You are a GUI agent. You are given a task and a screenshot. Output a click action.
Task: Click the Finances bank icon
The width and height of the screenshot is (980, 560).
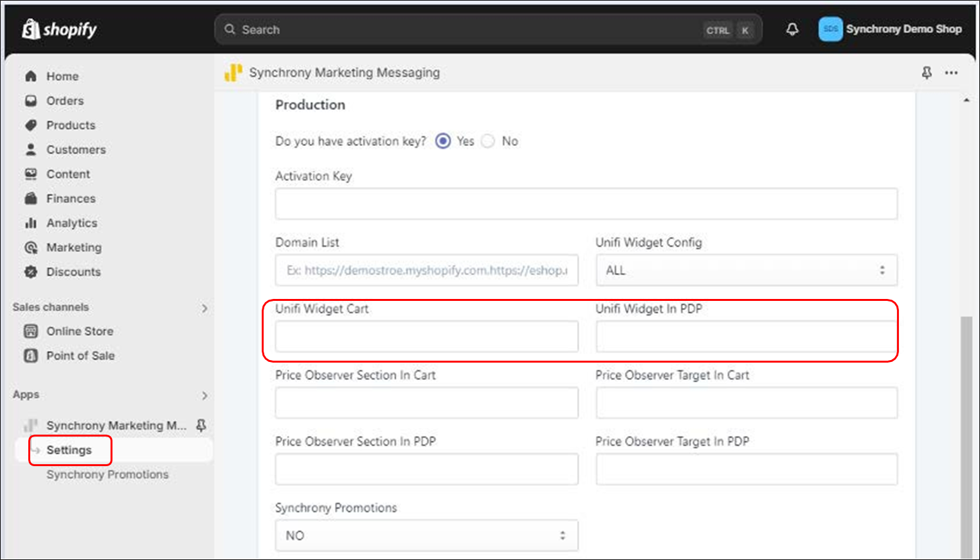click(x=31, y=198)
